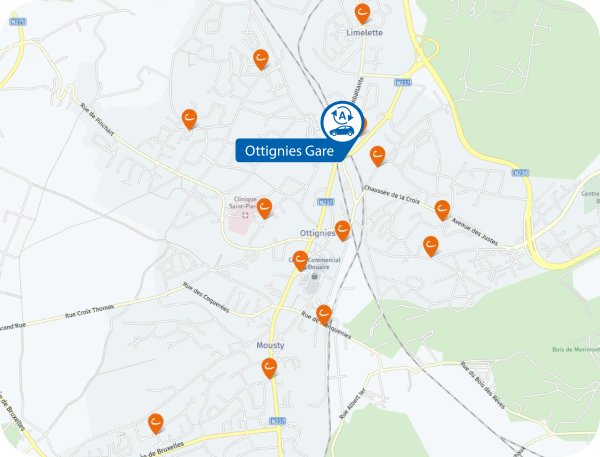Screen dimensions: 600x457
Task: Click orange pin near Chaussée de Bruxelles
Action: 155,423
